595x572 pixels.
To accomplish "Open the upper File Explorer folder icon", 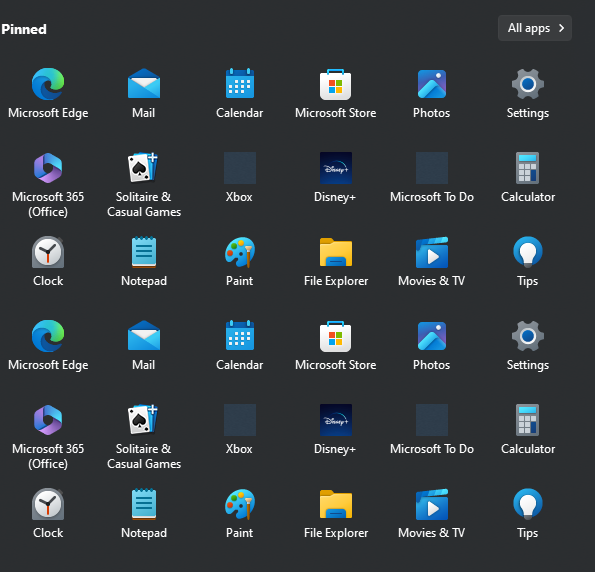I will pyautogui.click(x=336, y=252).
